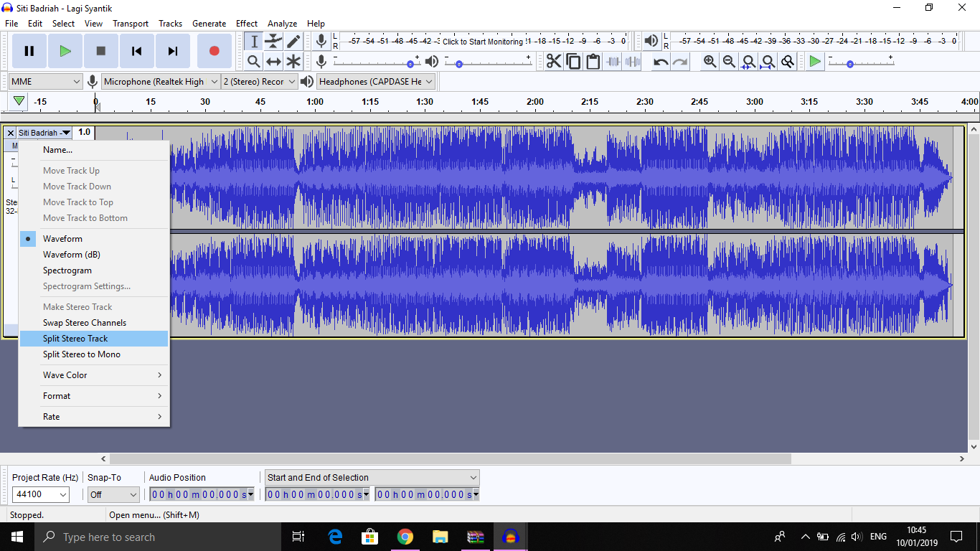Click the Cut scissors icon
Screen dimensions: 980x551
(554, 62)
